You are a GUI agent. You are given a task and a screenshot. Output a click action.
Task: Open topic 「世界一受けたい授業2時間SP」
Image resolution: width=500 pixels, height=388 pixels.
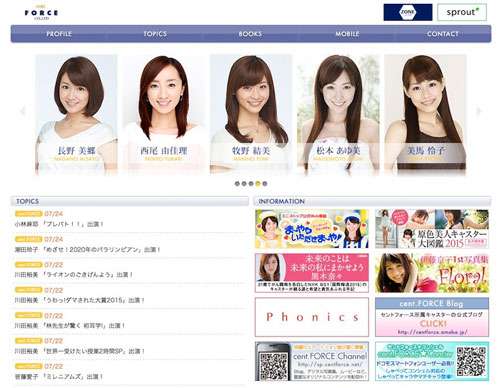tap(80, 351)
